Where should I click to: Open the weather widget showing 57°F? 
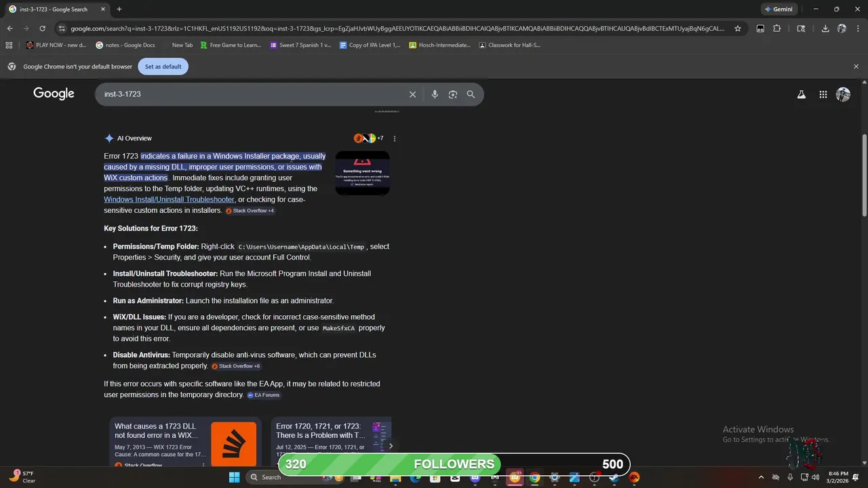pos(22,477)
